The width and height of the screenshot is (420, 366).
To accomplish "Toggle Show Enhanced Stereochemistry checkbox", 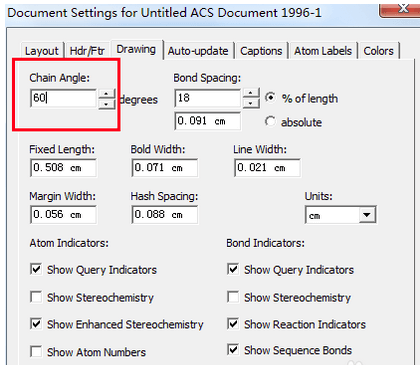I will [x=36, y=324].
